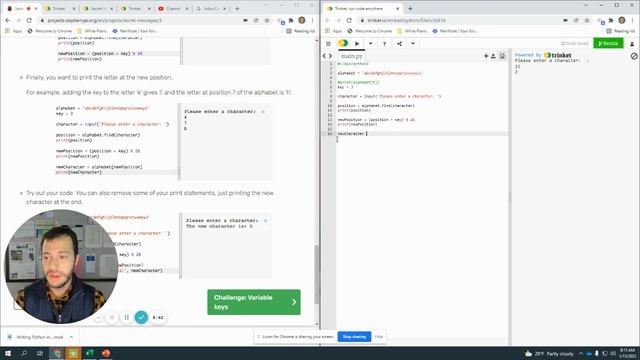Open Excel from the taskbar
This screenshot has width=640, height=360.
coord(89,353)
